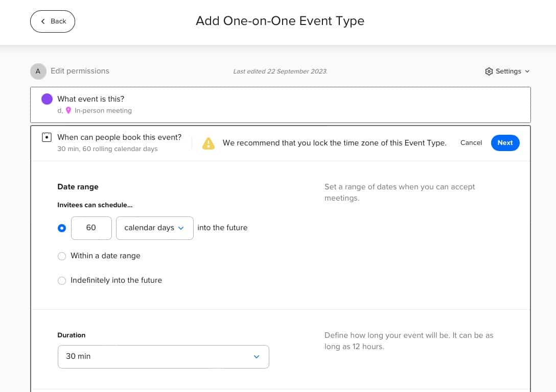556x392 pixels.
Task: Click the Settings gear icon
Action: pyautogui.click(x=489, y=71)
